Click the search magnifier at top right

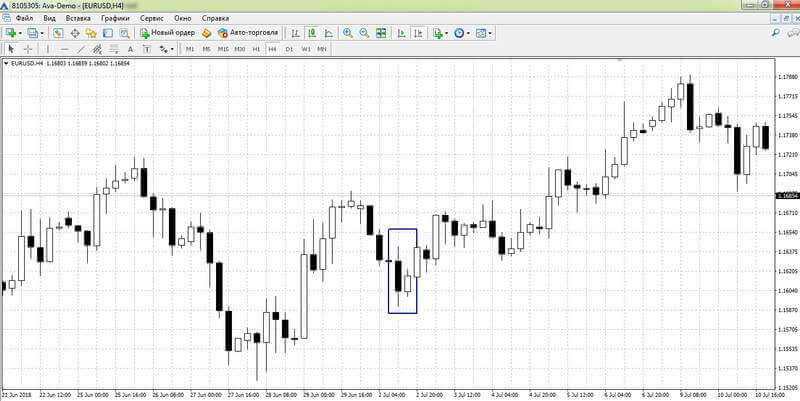776,33
